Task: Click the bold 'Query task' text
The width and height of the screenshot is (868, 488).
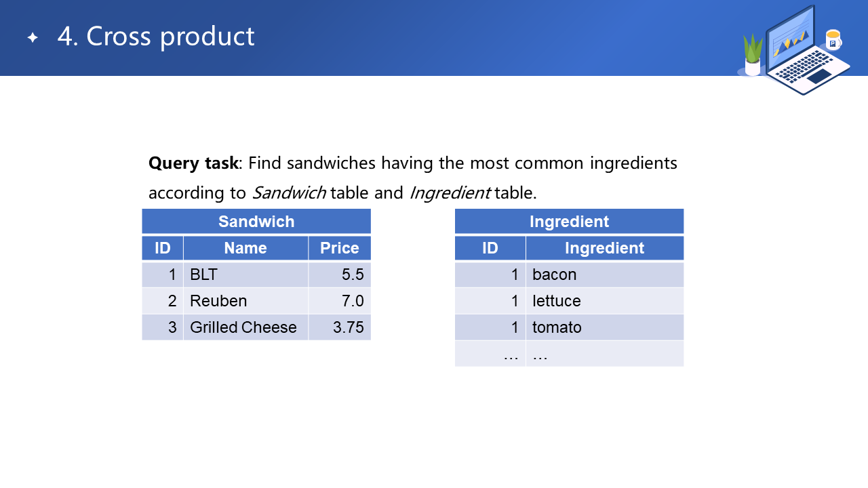Action: [193, 163]
